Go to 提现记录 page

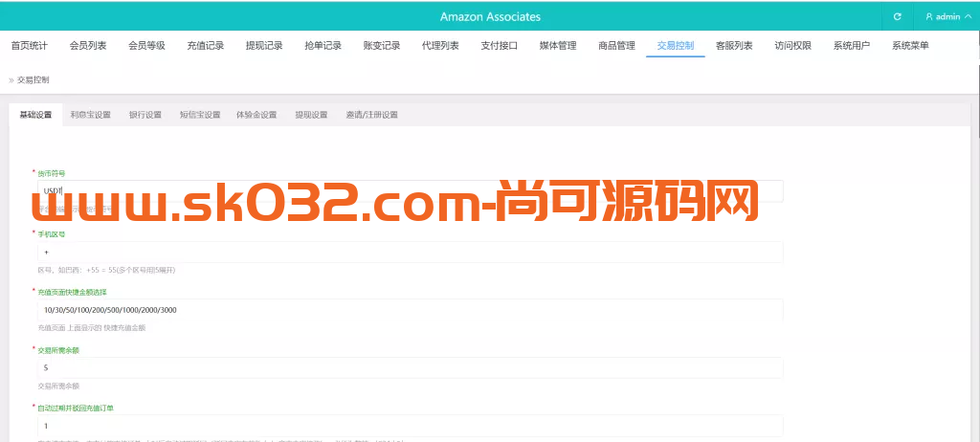264,46
